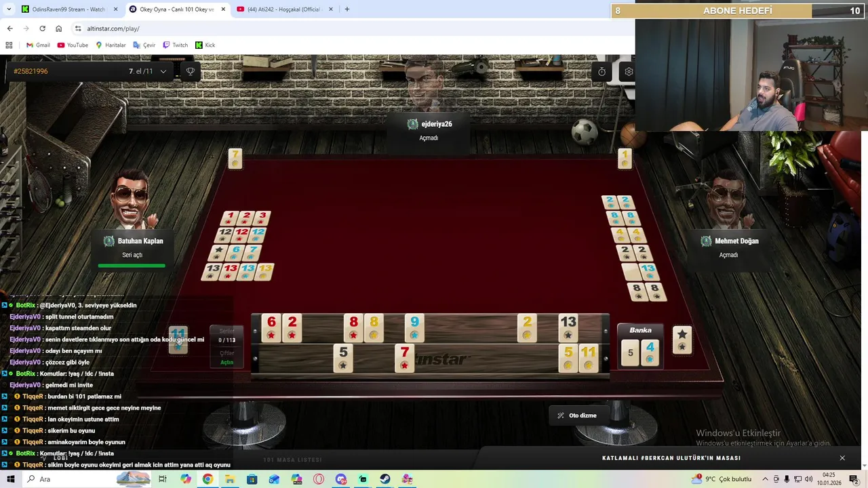
Task: Click the star indicator tile beside Banka
Action: click(682, 340)
